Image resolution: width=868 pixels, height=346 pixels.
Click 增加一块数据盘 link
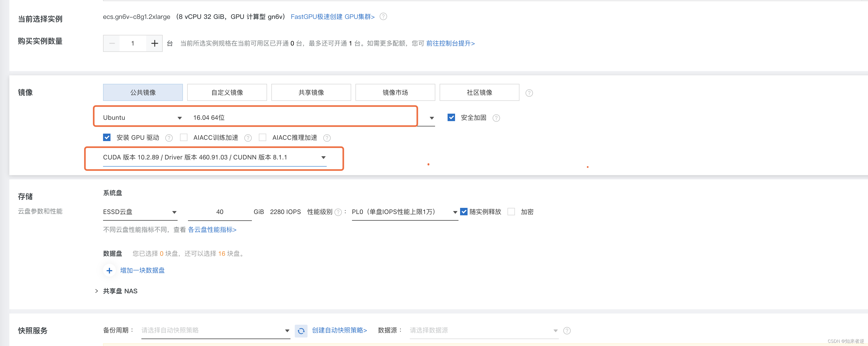142,270
